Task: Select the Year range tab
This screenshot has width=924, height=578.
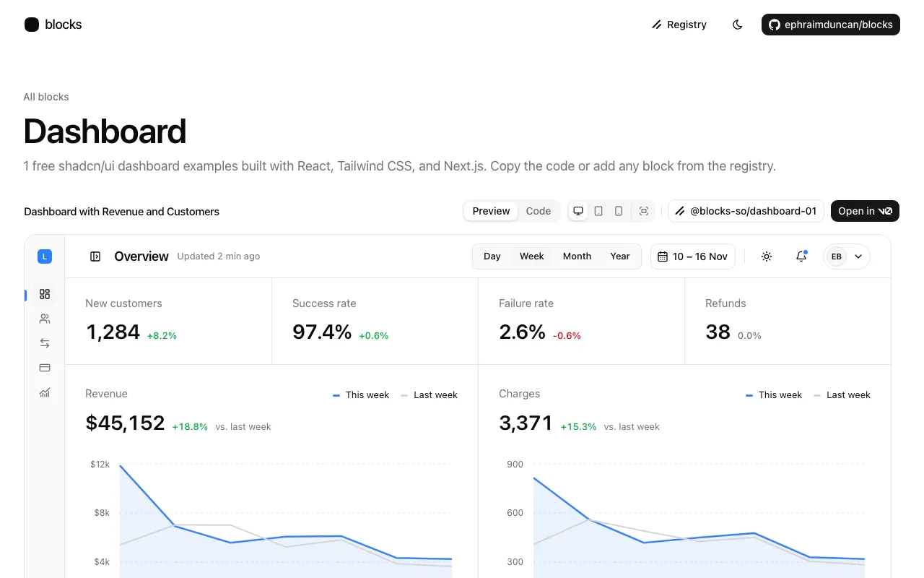Action: 620,256
